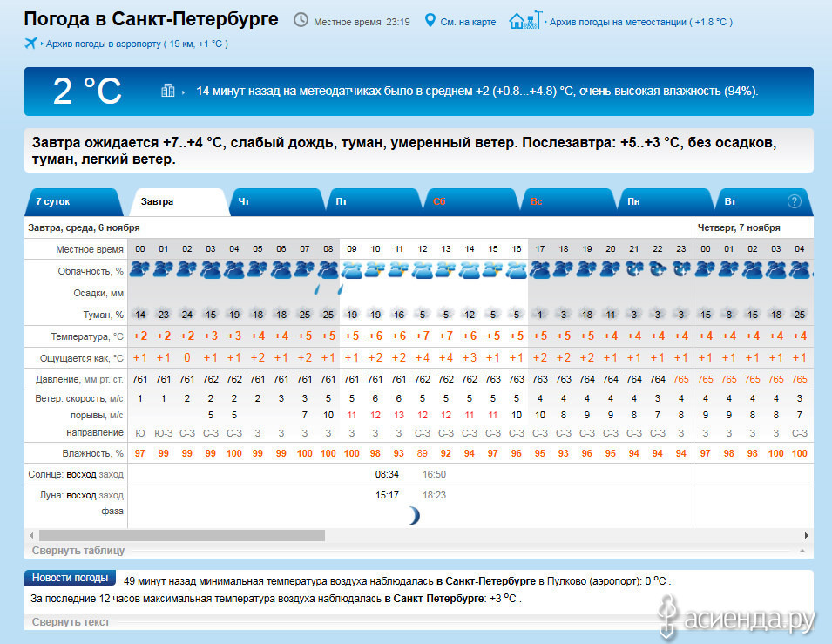Click the meteo sensors text in blue banner
Image resolution: width=832 pixels, height=644 pixels.
(477, 92)
